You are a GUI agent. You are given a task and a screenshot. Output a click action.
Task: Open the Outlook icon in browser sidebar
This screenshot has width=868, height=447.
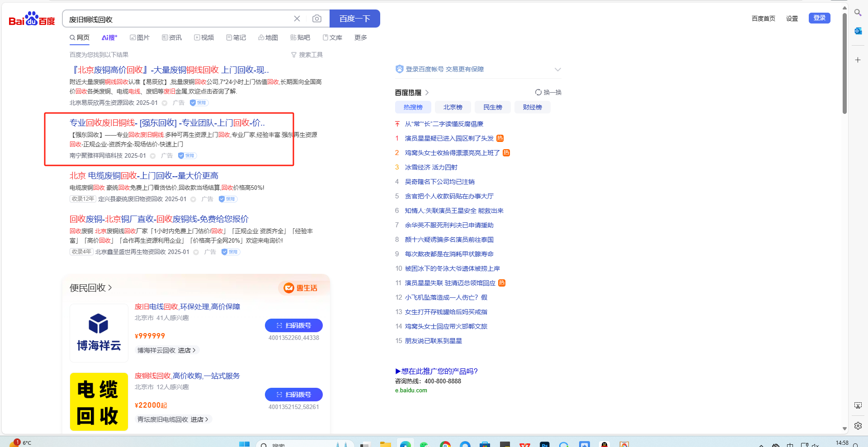(858, 31)
